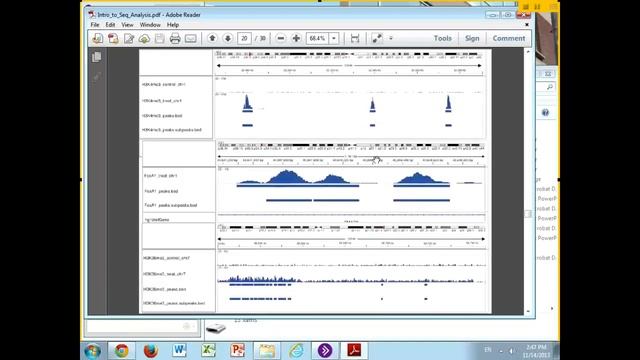
Task: Click the zoom value field showing 68.4%
Action: pyautogui.click(x=318, y=38)
